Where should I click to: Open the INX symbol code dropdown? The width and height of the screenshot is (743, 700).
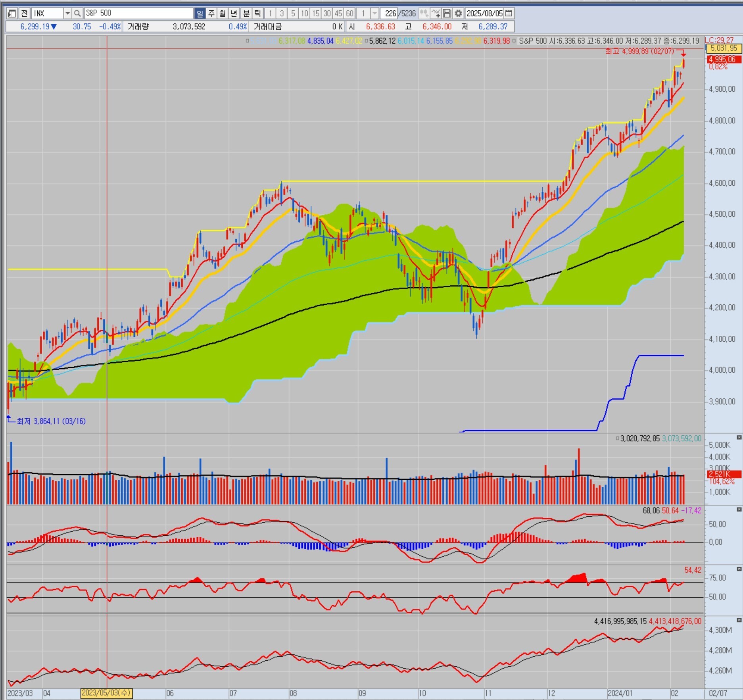point(67,13)
